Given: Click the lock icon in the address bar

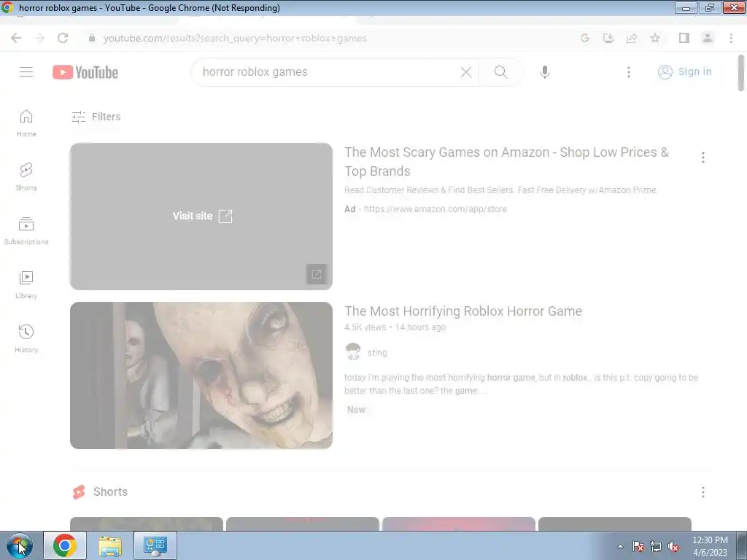Looking at the screenshot, I should (92, 38).
